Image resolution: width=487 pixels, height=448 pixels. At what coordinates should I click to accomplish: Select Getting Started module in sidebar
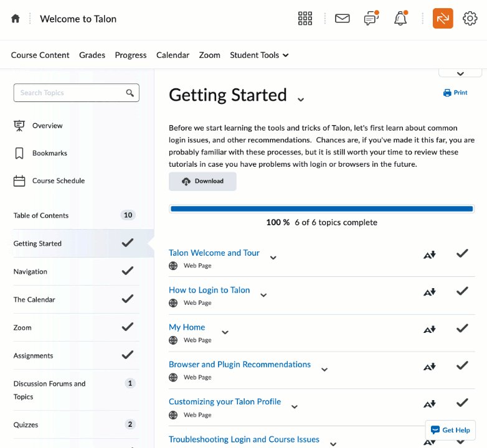coord(83,243)
